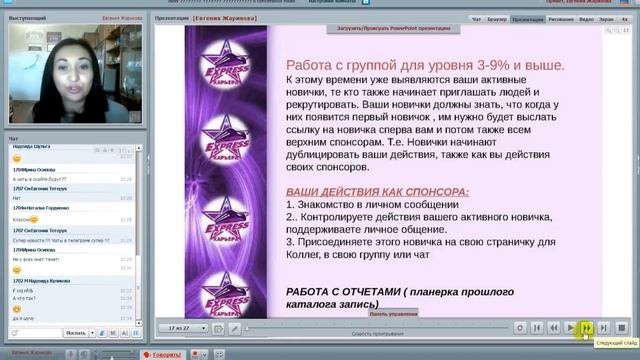
Task: Click the Послать button in chat
Action: 76,333
